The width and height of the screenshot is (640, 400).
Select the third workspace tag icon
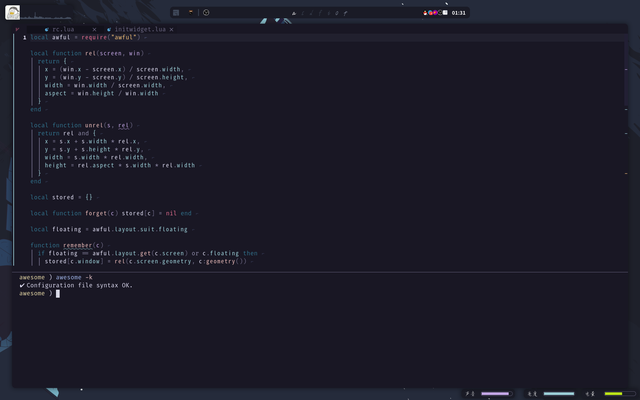311,13
